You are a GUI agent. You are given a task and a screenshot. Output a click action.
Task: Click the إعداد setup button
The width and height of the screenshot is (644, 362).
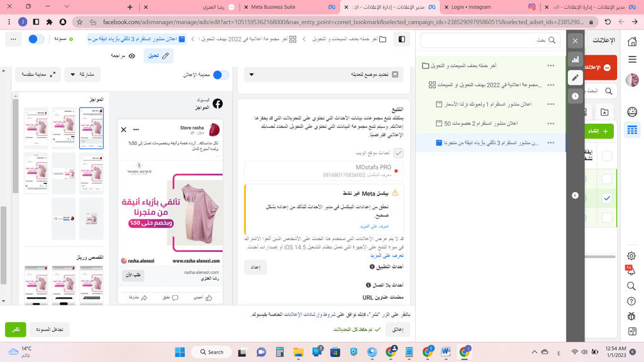click(x=255, y=267)
